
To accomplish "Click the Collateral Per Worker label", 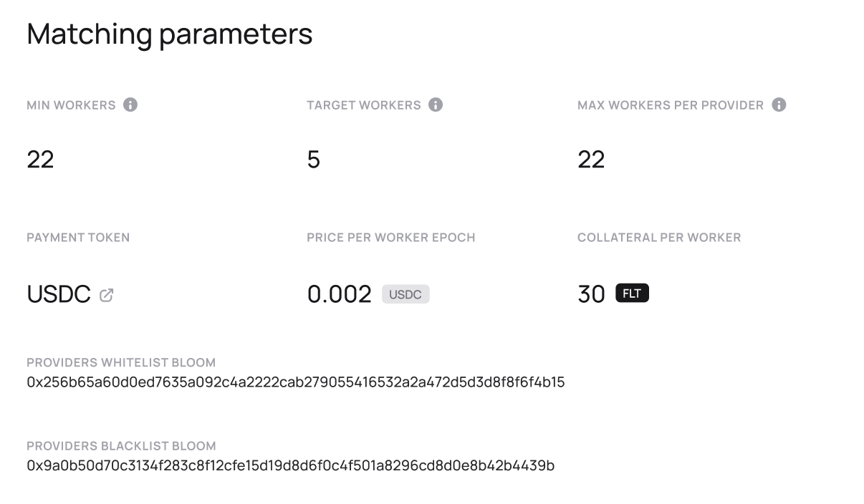I will [x=659, y=238].
